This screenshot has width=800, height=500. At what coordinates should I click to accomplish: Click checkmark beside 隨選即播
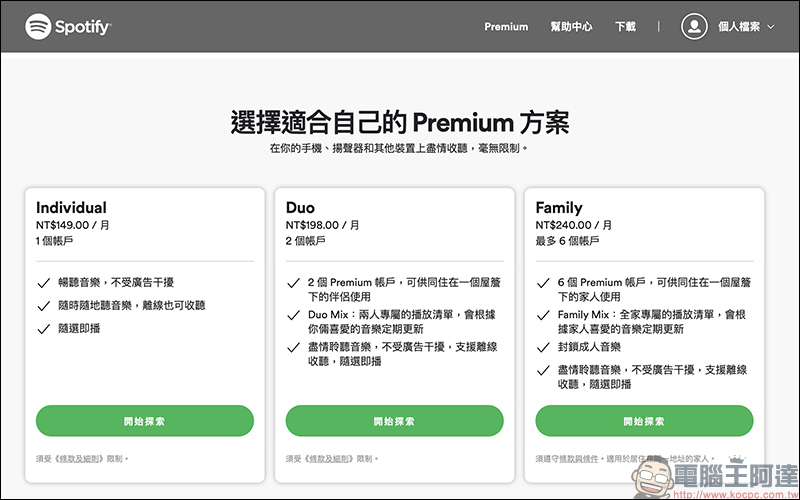click(44, 329)
